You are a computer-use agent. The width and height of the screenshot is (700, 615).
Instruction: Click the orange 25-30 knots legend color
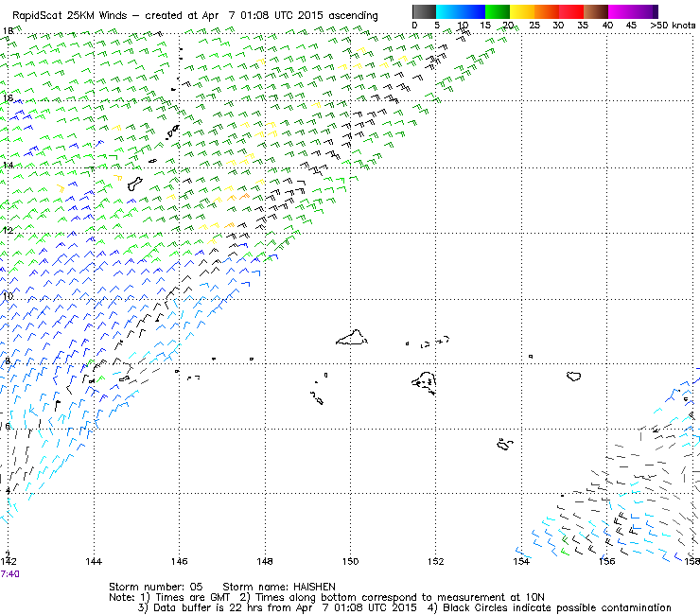click(x=547, y=11)
